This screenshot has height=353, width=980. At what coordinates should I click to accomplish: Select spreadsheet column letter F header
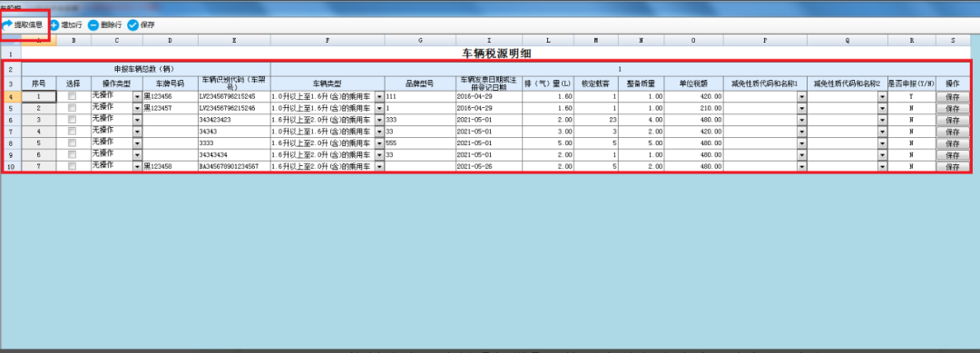328,41
